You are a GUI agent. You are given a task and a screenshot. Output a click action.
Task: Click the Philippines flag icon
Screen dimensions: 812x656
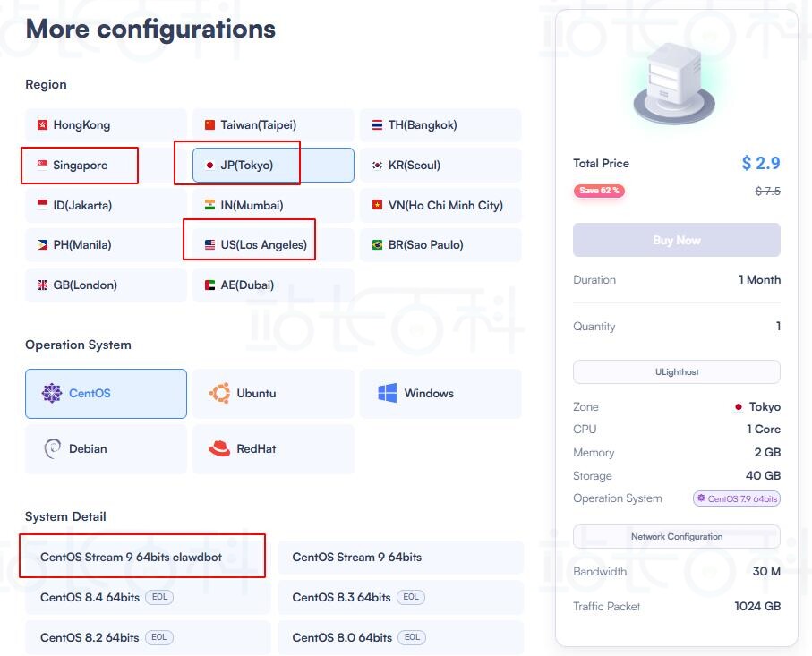[42, 245]
